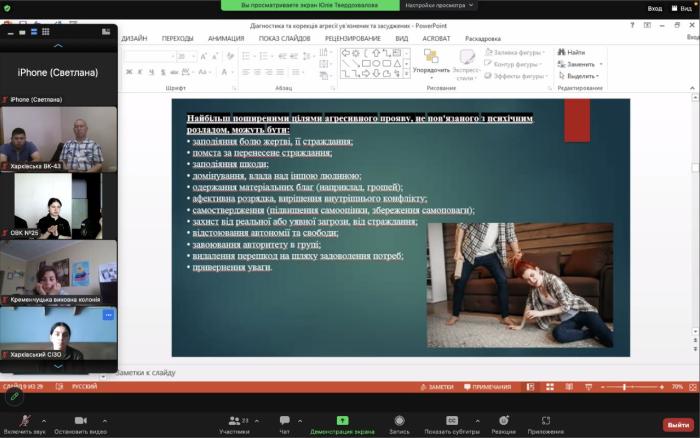700x438 pixels.
Task: Switch to the ПОКАЗ СЛАЙДОВ ribbon tab
Action: 283,38
